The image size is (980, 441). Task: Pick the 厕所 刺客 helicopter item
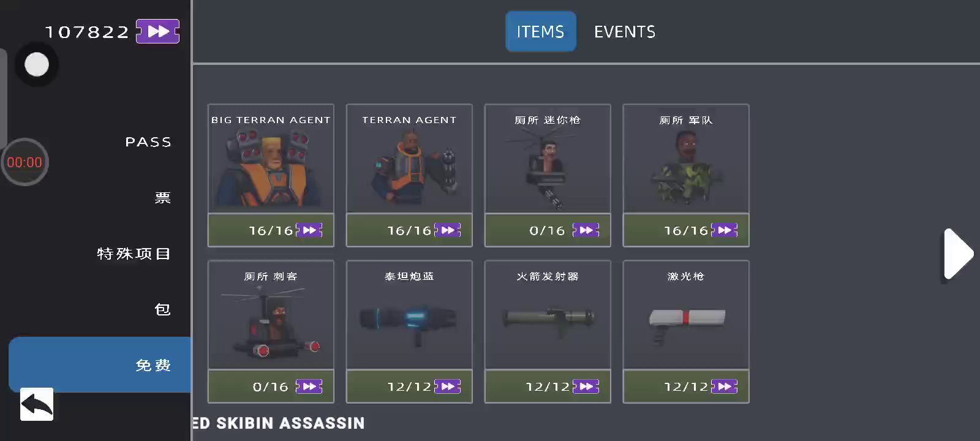pyautogui.click(x=271, y=332)
